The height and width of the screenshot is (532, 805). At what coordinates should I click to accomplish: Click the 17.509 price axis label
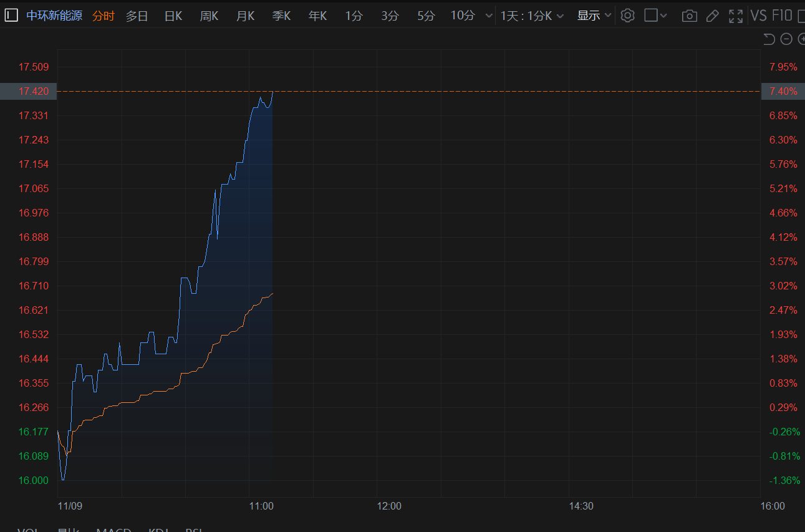(x=34, y=67)
